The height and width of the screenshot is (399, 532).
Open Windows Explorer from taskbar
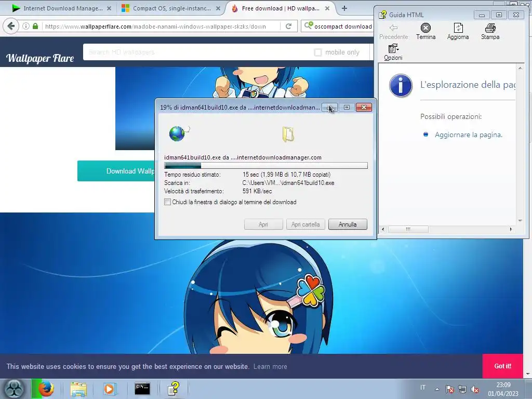78,389
